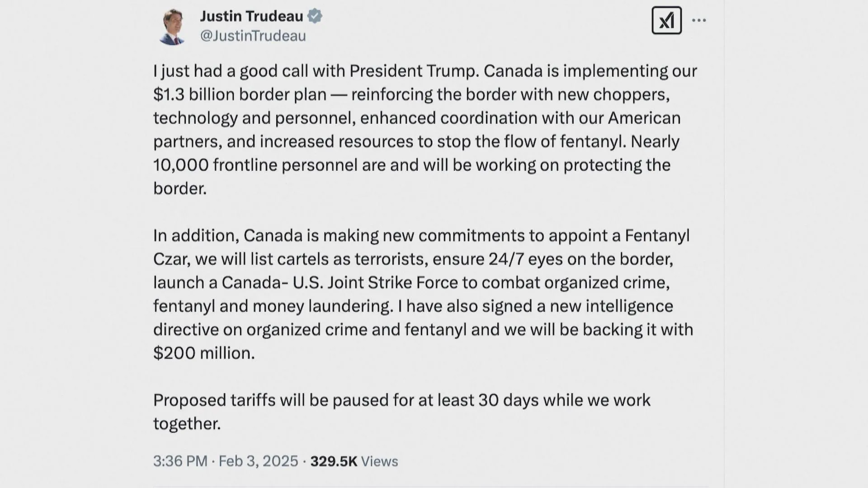
Task: Click the '$200 million.' text
Action: coord(204,353)
